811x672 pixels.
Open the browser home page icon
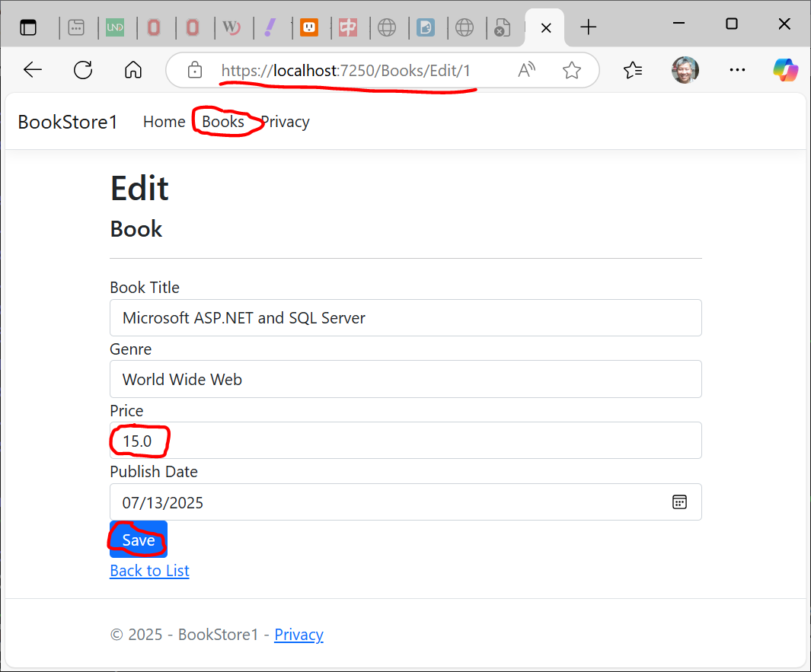(133, 70)
